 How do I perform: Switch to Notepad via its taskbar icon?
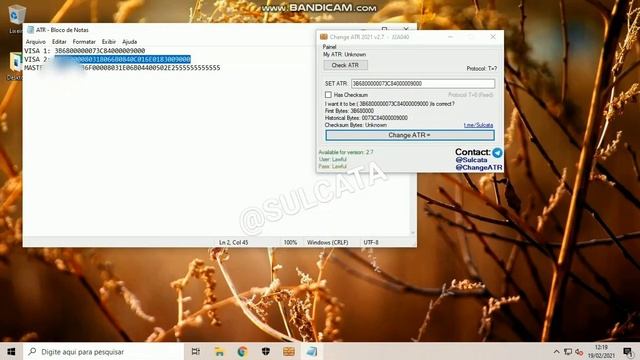point(312,351)
